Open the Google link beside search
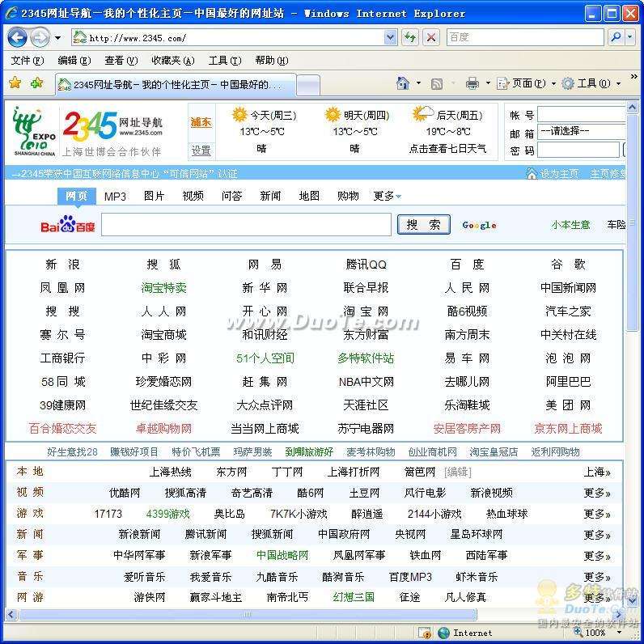644x644 pixels. [479, 225]
